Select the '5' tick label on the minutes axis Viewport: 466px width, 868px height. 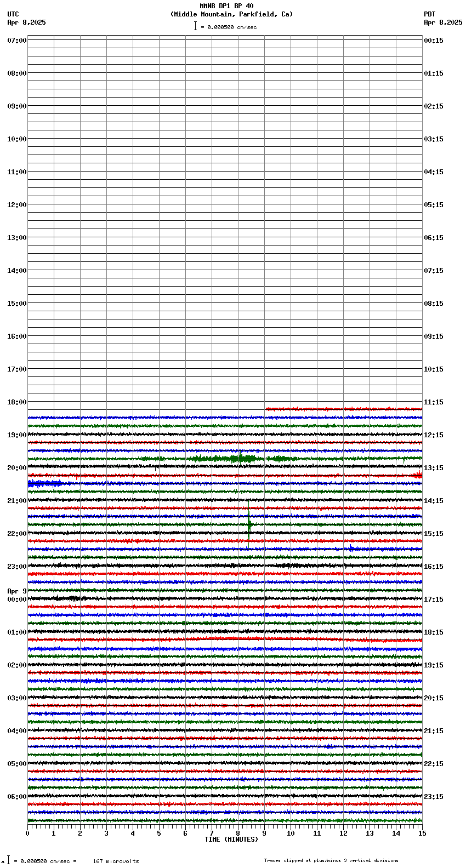[x=159, y=833]
